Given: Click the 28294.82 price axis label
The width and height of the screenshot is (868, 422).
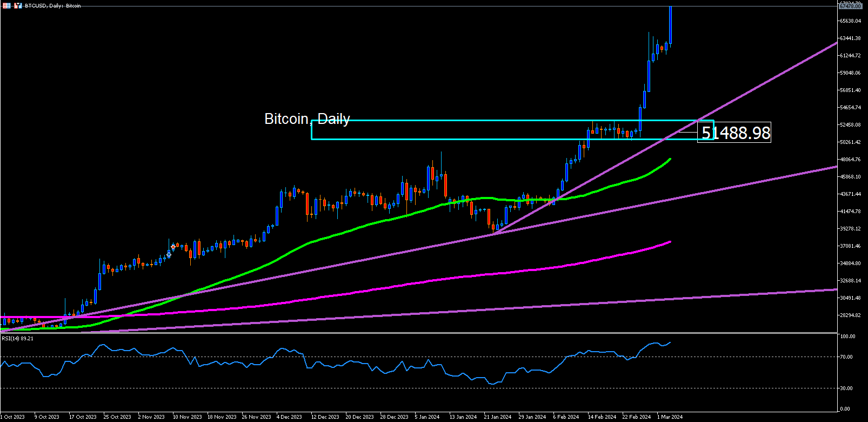Looking at the screenshot, I should point(850,315).
